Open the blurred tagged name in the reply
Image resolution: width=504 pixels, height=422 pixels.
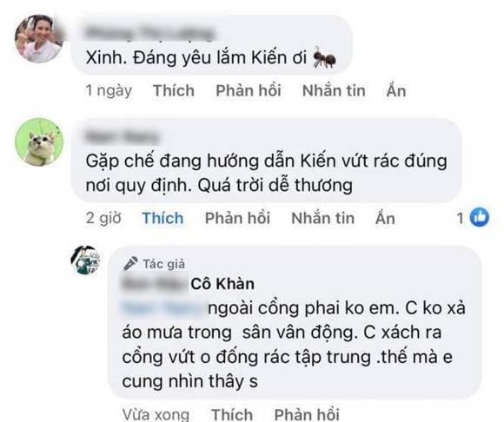coord(164,307)
